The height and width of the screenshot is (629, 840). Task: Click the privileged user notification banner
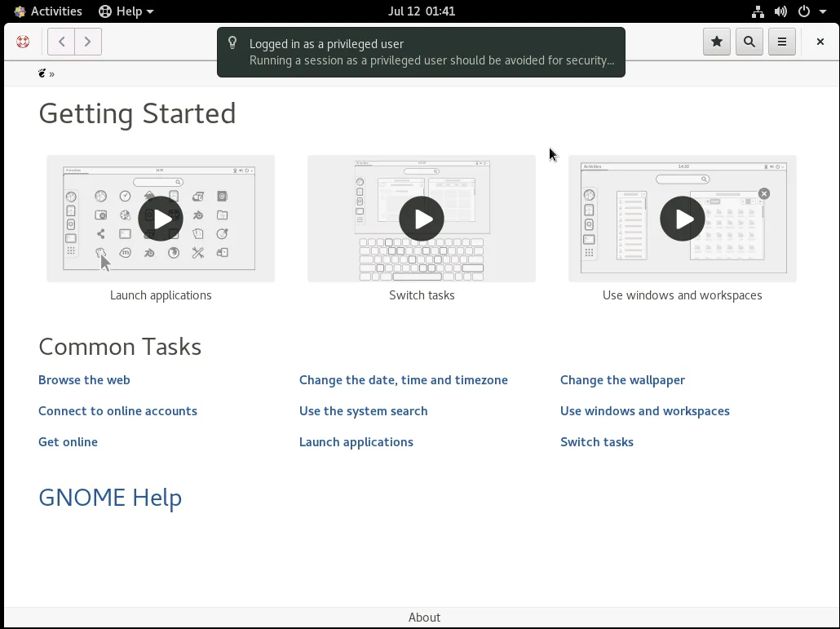421,52
